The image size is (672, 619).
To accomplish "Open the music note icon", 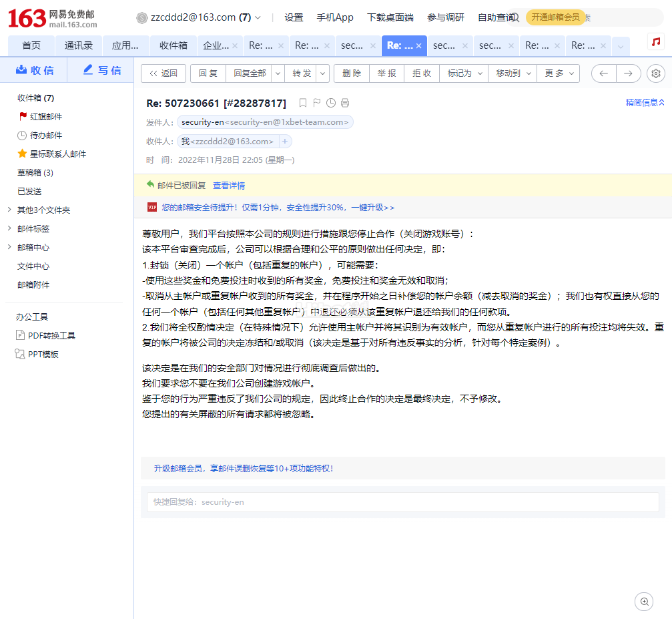I will point(656,42).
